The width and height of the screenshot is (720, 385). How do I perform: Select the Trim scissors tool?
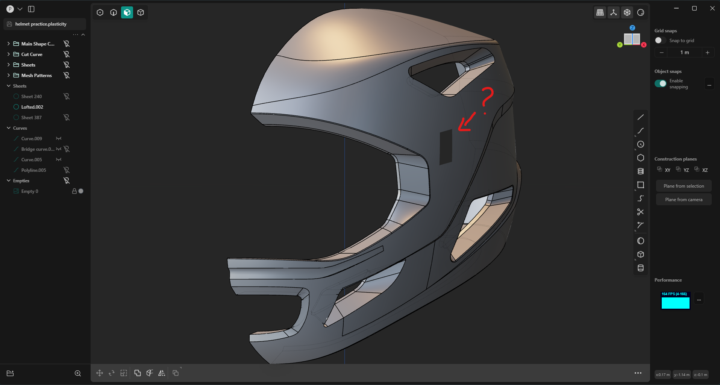coord(641,212)
